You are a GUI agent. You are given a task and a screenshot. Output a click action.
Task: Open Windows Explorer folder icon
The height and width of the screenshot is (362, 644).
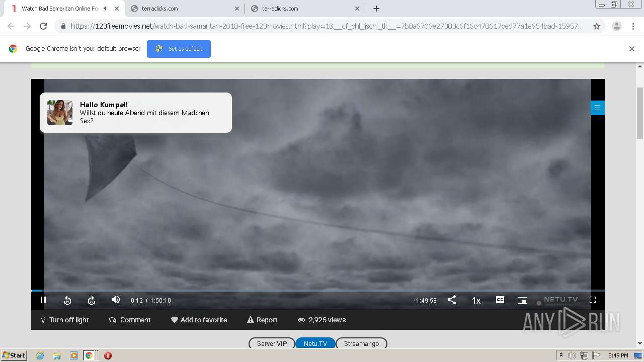[57, 355]
